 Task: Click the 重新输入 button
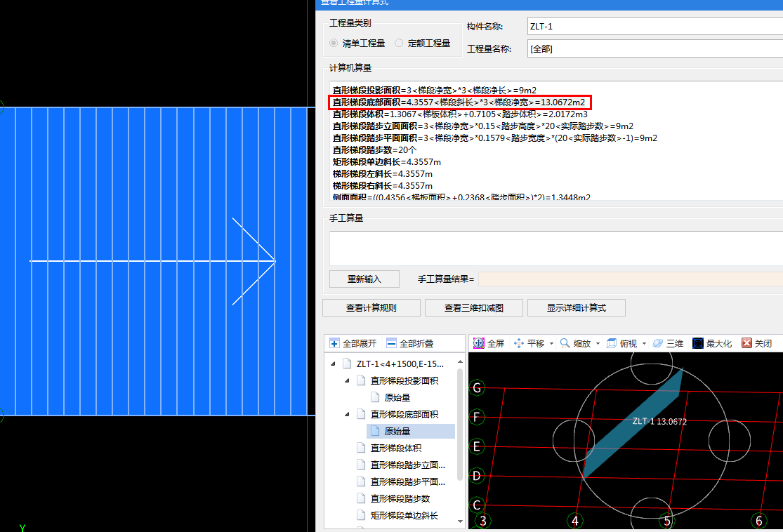point(364,279)
